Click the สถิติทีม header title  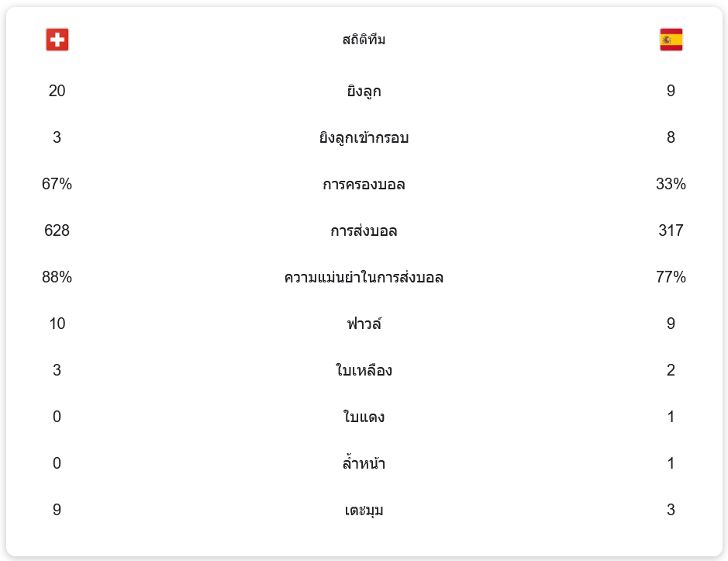click(364, 40)
